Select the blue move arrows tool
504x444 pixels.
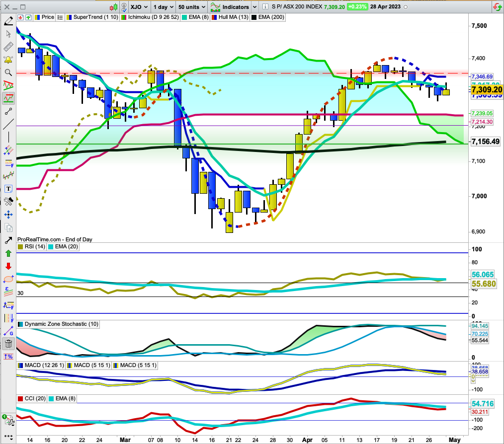[8, 214]
